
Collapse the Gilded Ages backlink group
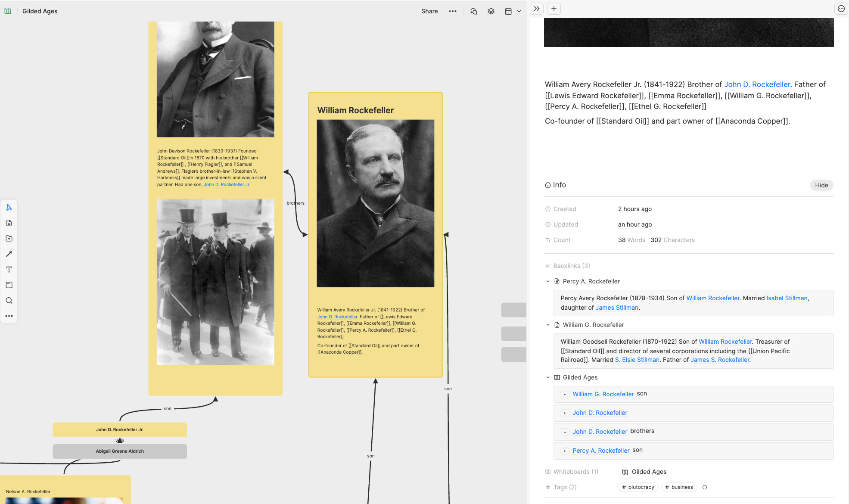coord(548,377)
